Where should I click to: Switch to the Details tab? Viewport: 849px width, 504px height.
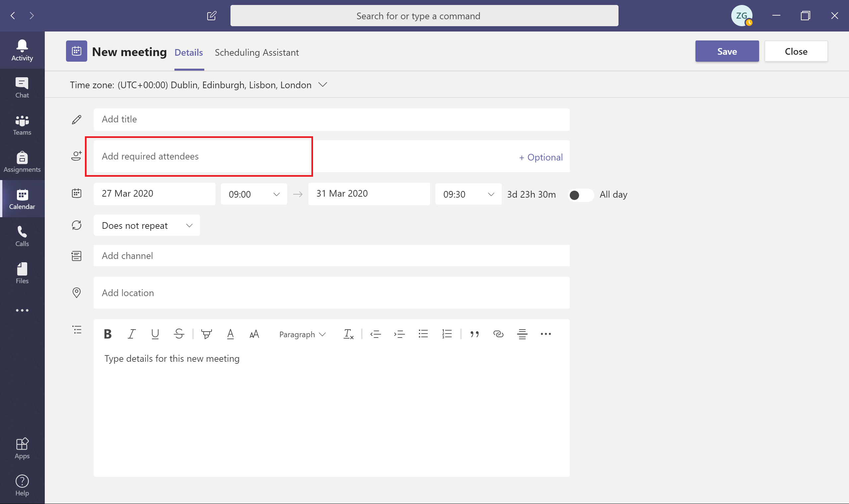click(188, 53)
